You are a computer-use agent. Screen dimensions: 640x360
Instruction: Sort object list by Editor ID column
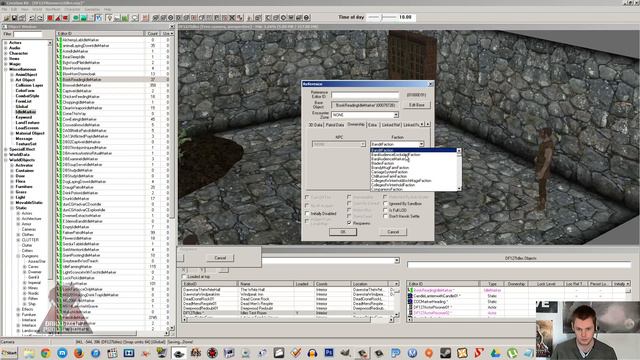100,33
